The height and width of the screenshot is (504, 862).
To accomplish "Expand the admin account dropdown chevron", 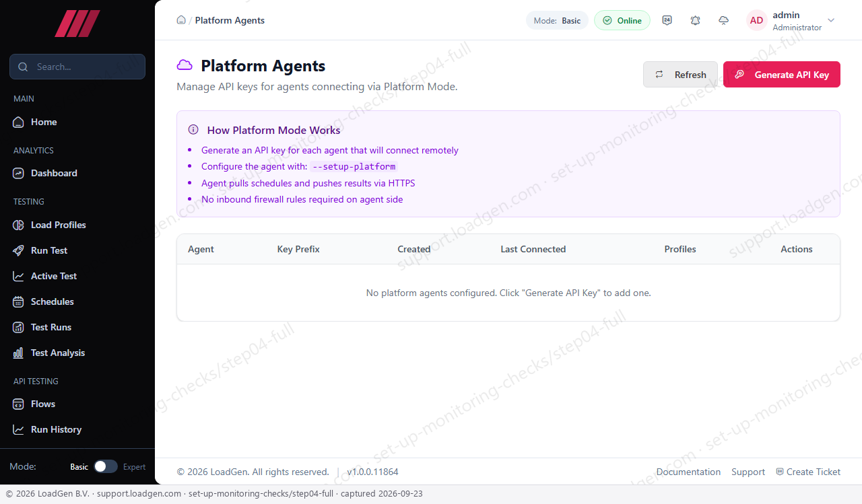I will coord(831,20).
